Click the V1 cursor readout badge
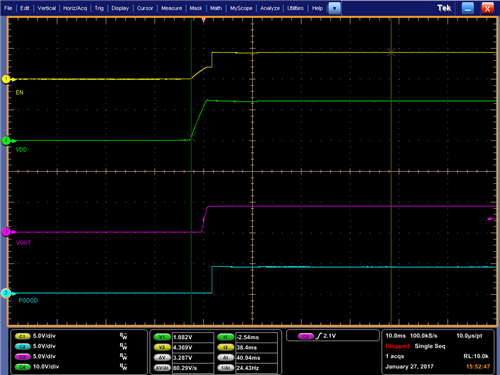The height and width of the screenshot is (375, 500). pyautogui.click(x=162, y=337)
